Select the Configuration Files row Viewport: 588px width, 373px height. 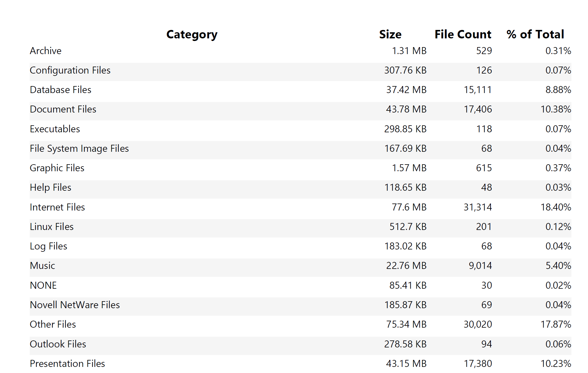(x=70, y=70)
